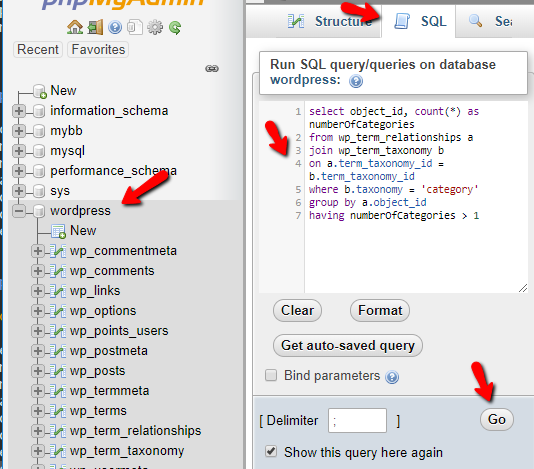The width and height of the screenshot is (534, 469).
Task: Show the Favorites tables list
Action: pos(98,50)
